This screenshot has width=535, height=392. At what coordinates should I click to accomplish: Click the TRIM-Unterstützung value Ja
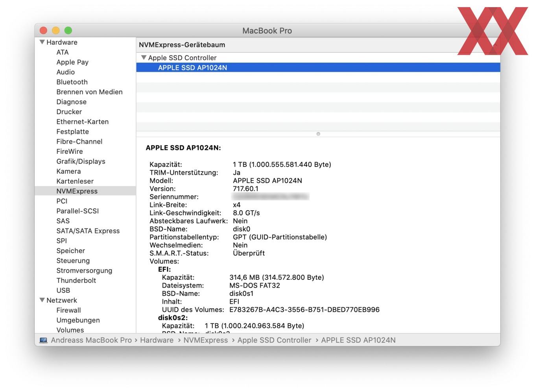(237, 172)
